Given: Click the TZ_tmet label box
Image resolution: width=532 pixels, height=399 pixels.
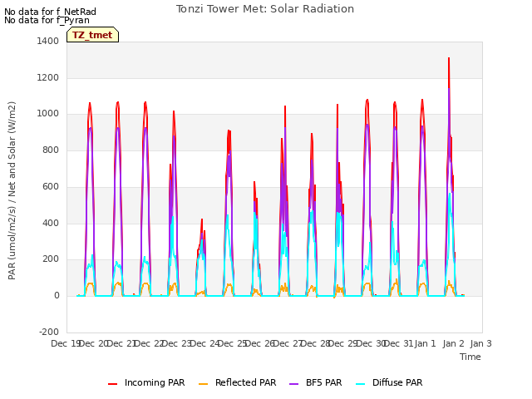Looking at the screenshot, I should (x=92, y=35).
